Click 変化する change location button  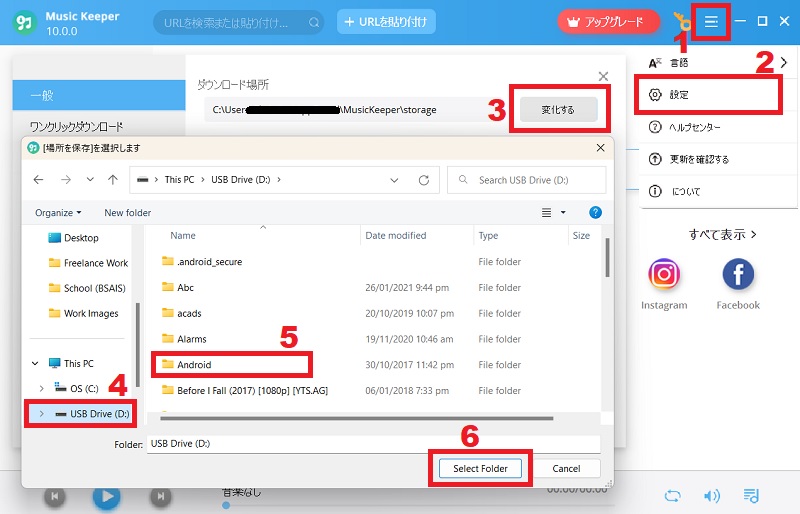558,110
